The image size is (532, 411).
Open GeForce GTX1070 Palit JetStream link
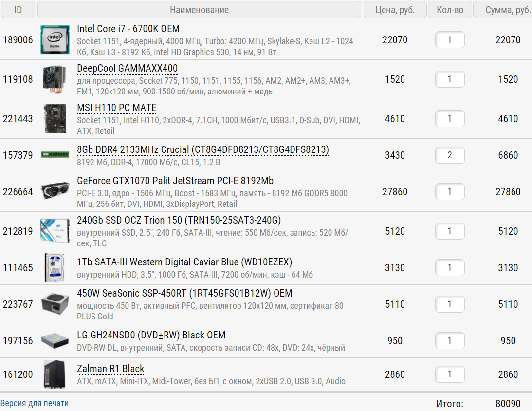175,181
